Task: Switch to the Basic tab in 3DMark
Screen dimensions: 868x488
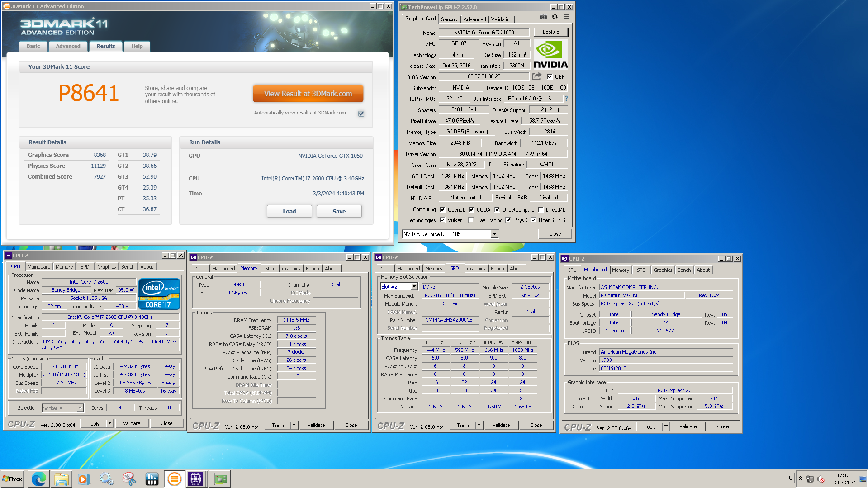Action: (33, 46)
